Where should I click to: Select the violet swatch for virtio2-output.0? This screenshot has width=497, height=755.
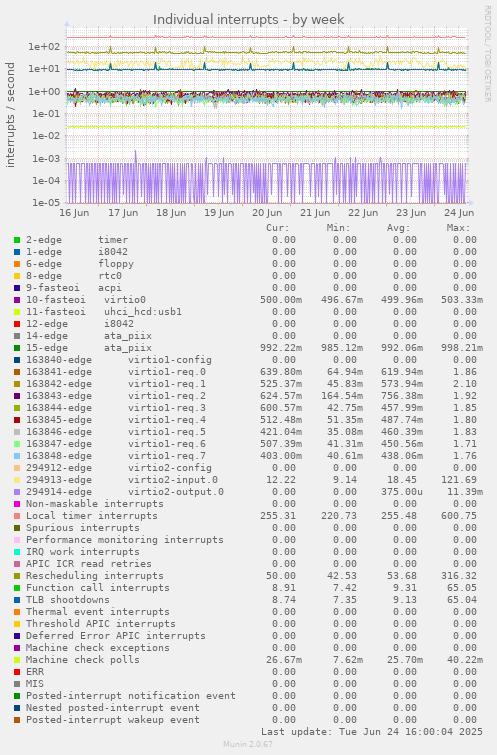pos(17,492)
